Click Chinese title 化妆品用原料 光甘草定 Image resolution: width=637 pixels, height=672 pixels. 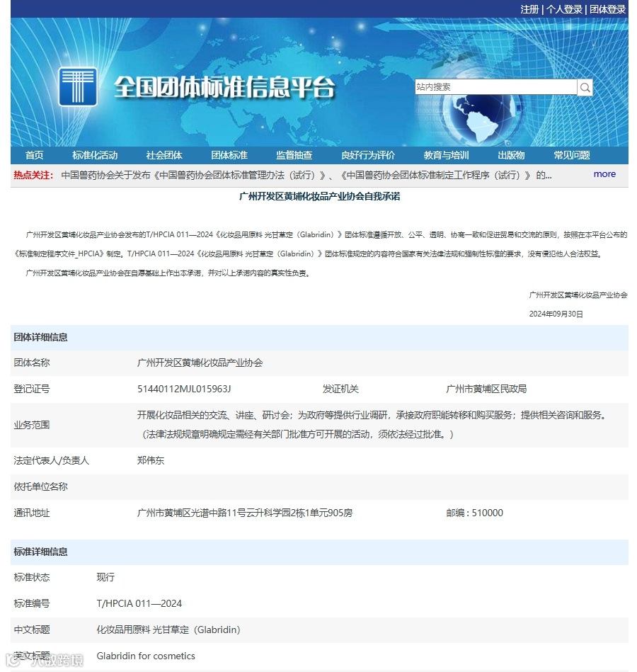click(168, 630)
